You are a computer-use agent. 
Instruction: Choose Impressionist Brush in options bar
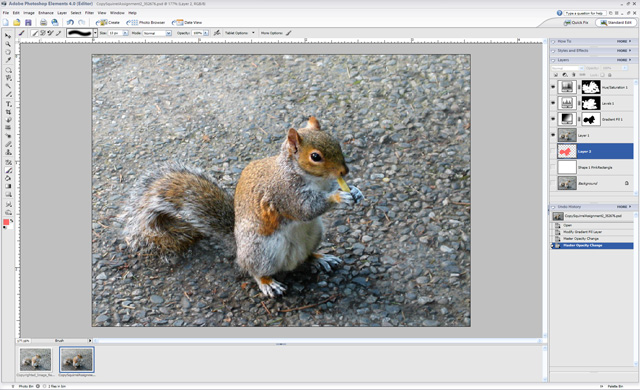click(42, 33)
